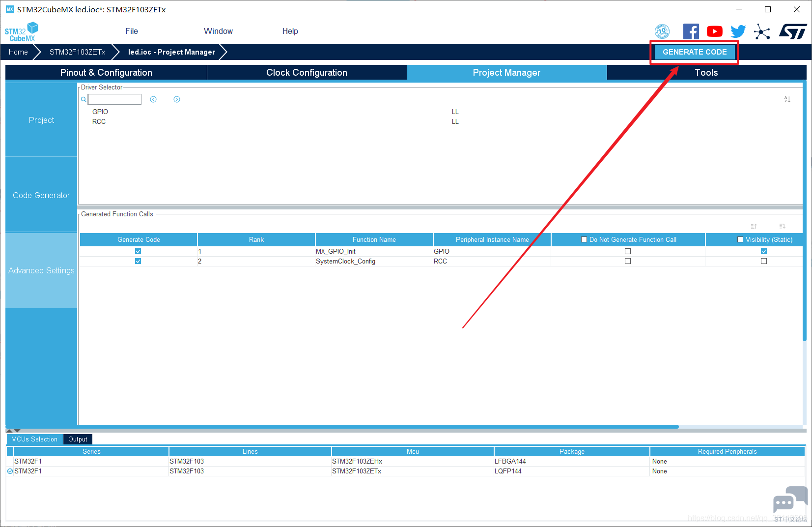Open the GPIO driver LL dropdown

point(455,112)
